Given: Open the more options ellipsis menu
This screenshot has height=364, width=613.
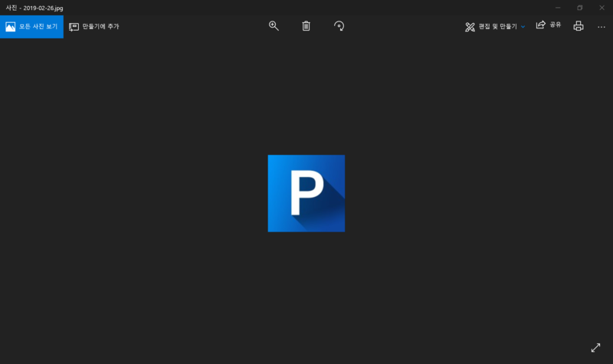Looking at the screenshot, I should pyautogui.click(x=602, y=27).
